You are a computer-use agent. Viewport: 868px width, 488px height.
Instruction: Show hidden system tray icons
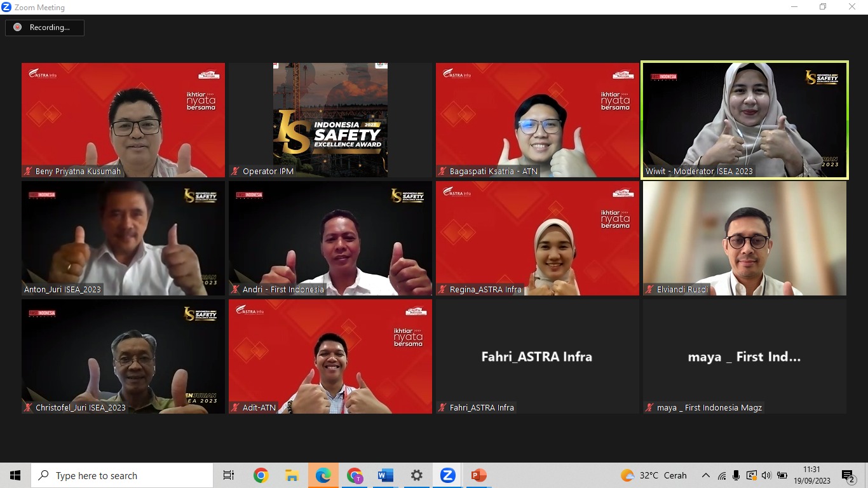[706, 475]
